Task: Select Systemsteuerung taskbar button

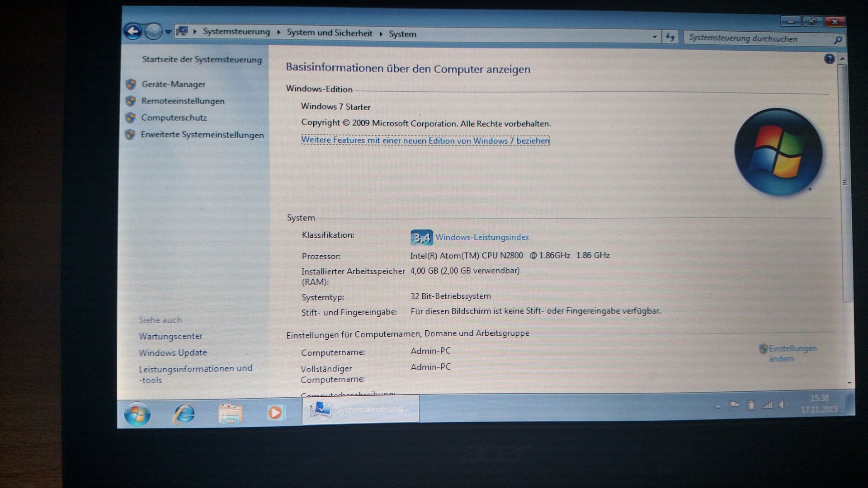Action: pyautogui.click(x=360, y=409)
